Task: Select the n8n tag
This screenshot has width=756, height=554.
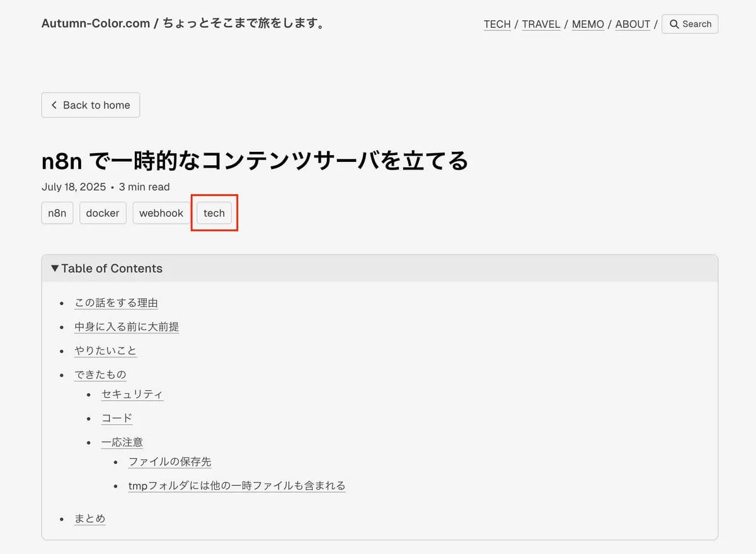Action: tap(57, 213)
